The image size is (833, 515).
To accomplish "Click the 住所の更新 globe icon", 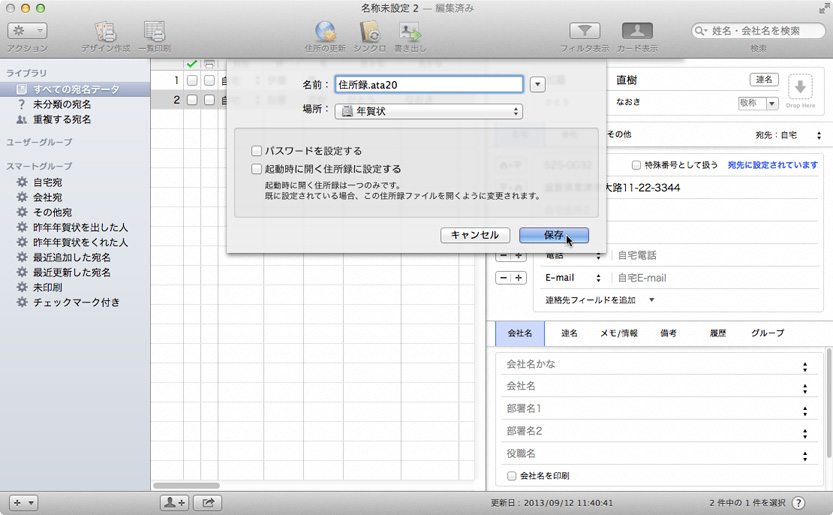I will (x=325, y=31).
